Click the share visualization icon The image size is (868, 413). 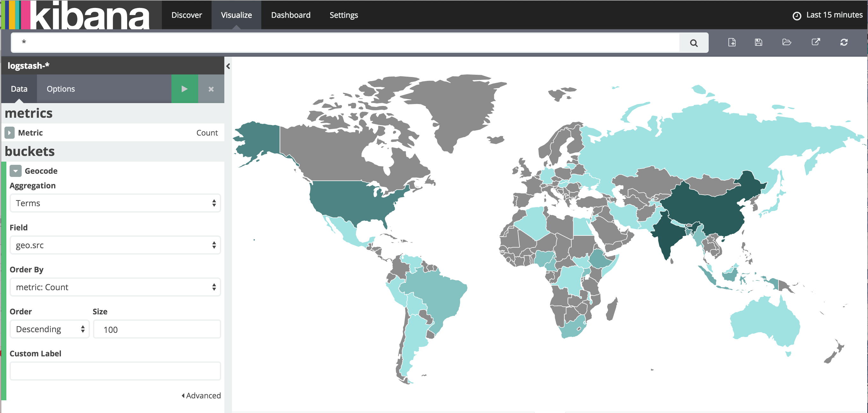pos(815,42)
